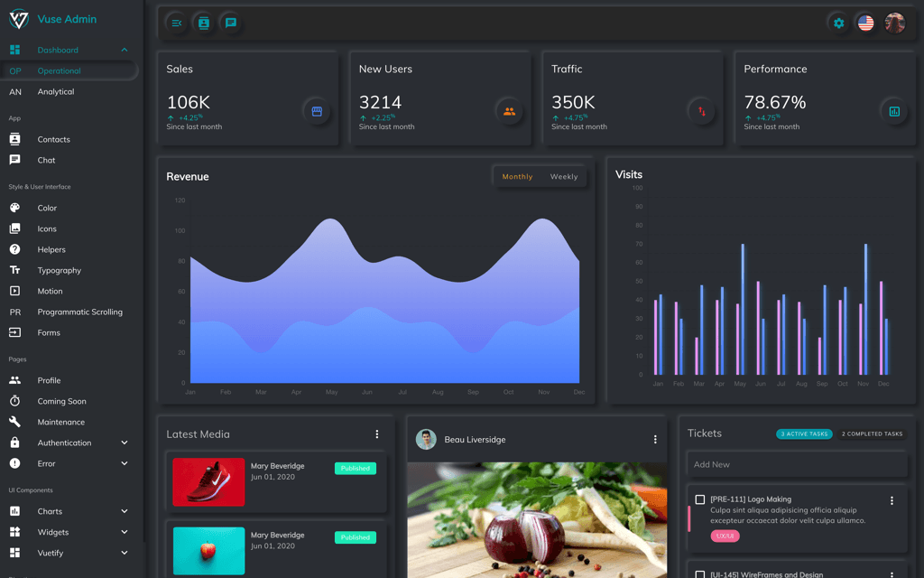Image resolution: width=924 pixels, height=578 pixels.
Task: Open the Analytical dashboard item
Action: pyautogui.click(x=69, y=91)
